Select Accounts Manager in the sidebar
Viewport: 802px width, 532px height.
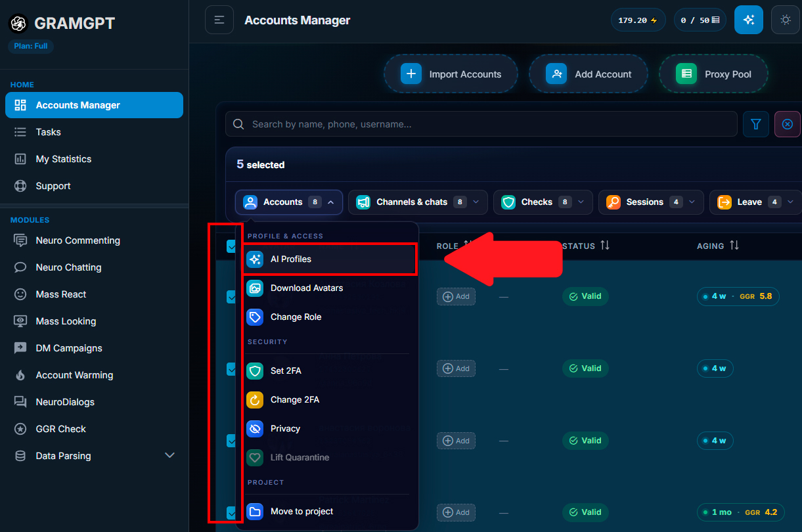tap(94, 105)
